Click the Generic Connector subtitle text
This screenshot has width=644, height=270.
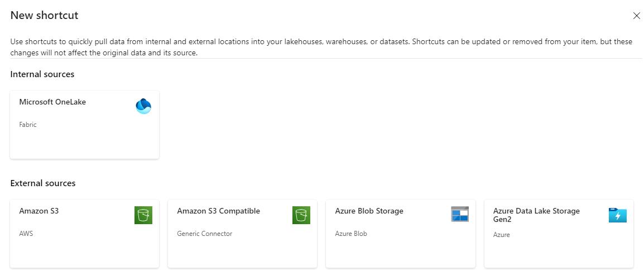click(205, 233)
